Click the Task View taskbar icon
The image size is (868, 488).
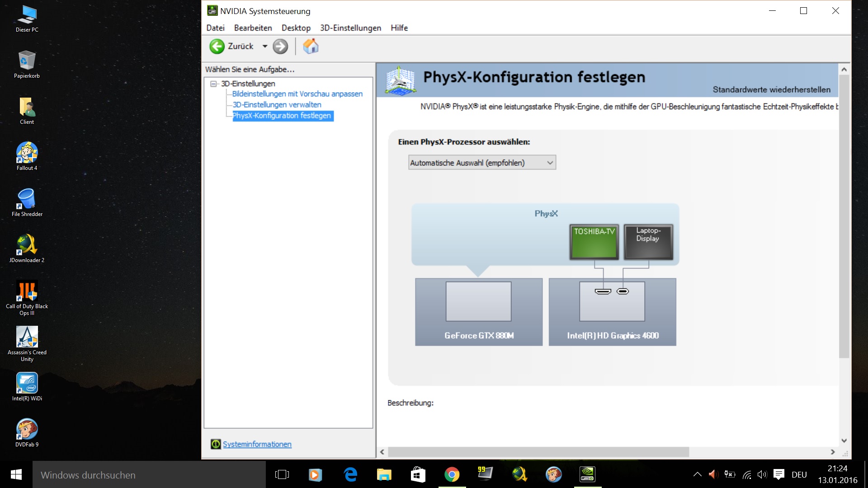click(282, 474)
